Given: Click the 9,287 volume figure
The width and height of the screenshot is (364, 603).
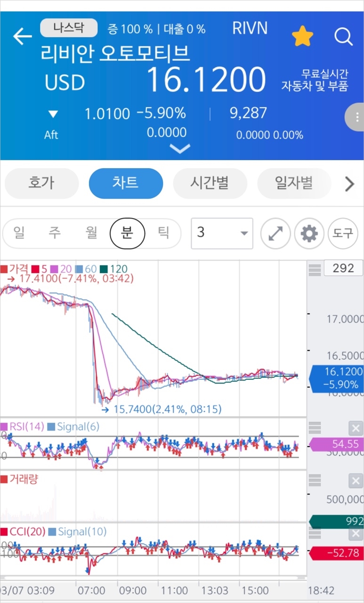Looking at the screenshot, I should pyautogui.click(x=248, y=113).
